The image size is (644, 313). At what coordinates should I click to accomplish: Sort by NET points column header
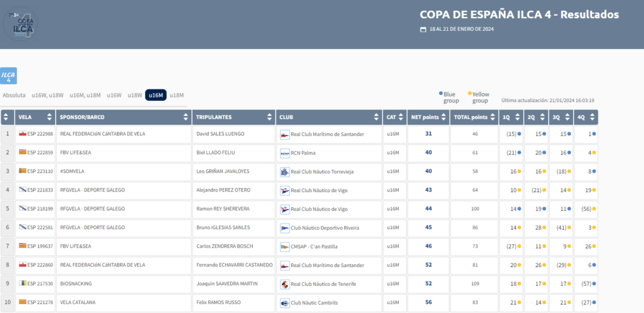click(x=425, y=117)
